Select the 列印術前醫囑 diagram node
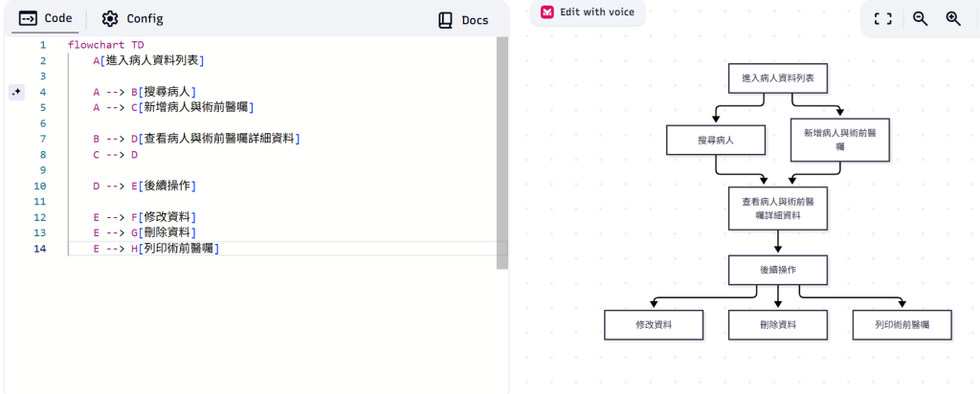The width and height of the screenshot is (980, 394). [902, 325]
